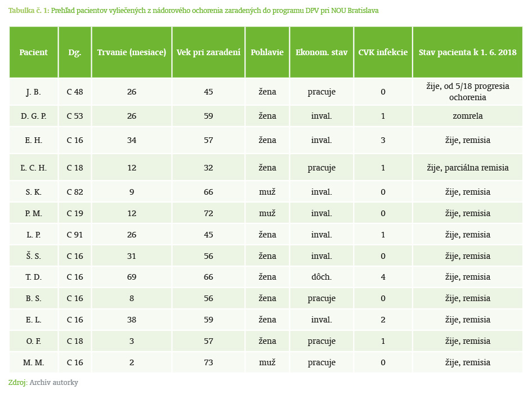The image size is (532, 399).
Task: Click the table title Tabuľka č. 1
Action: tap(29, 11)
